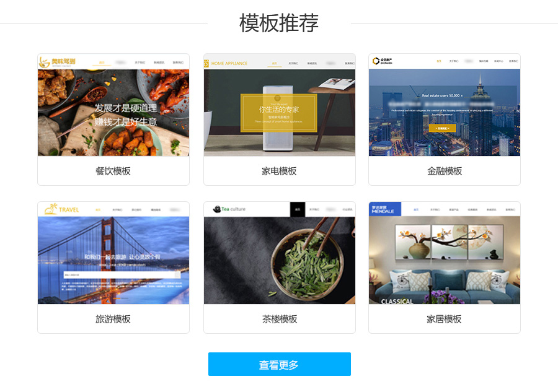Click the TRAVEL palm tree logo icon

(51, 209)
